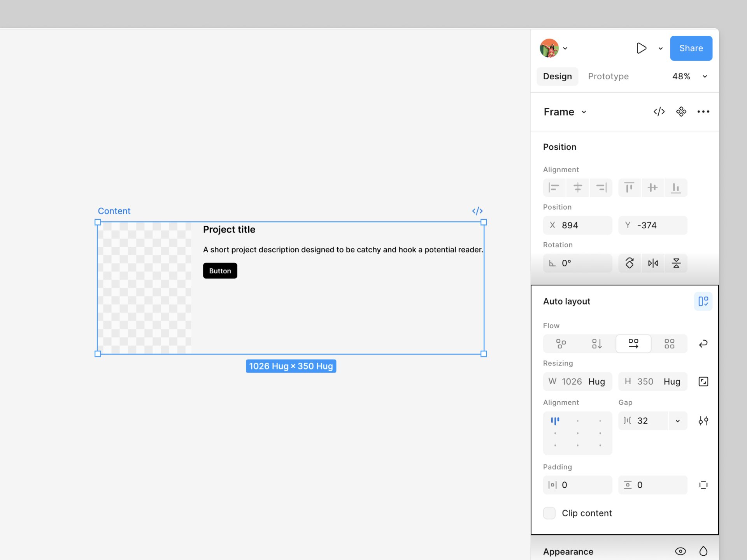This screenshot has width=747, height=560.
Task: Expand the 48% zoom dropdown
Action: (x=705, y=77)
